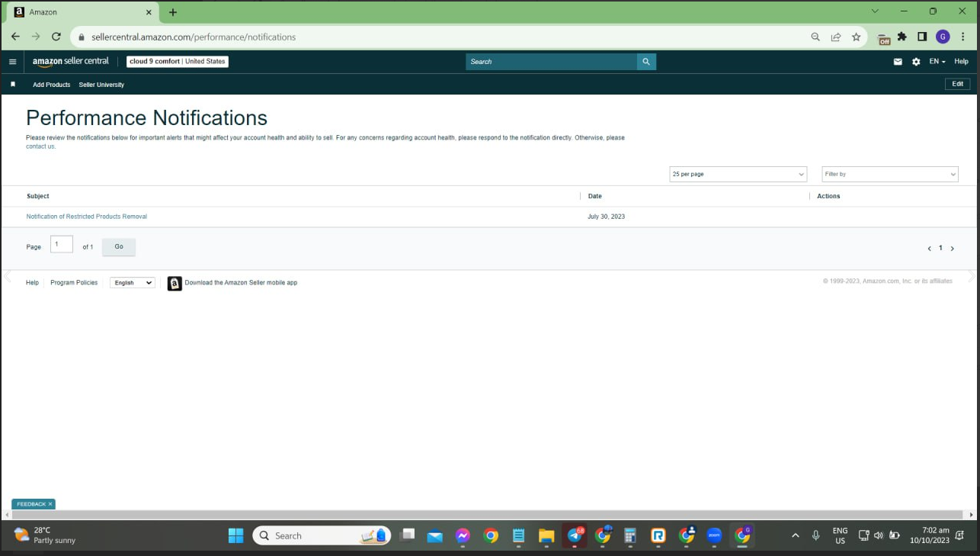Click the FEEDBACK tab button
The image size is (980, 556).
[x=34, y=504]
